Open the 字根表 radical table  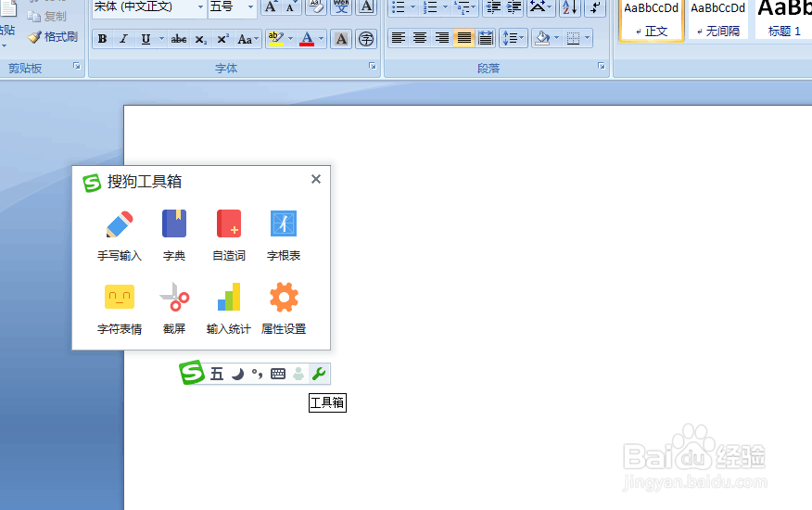pos(284,235)
